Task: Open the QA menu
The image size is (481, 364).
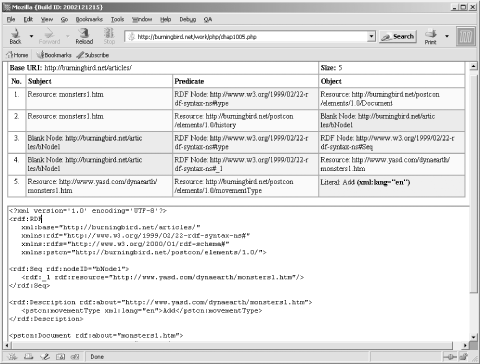Action: (208, 19)
